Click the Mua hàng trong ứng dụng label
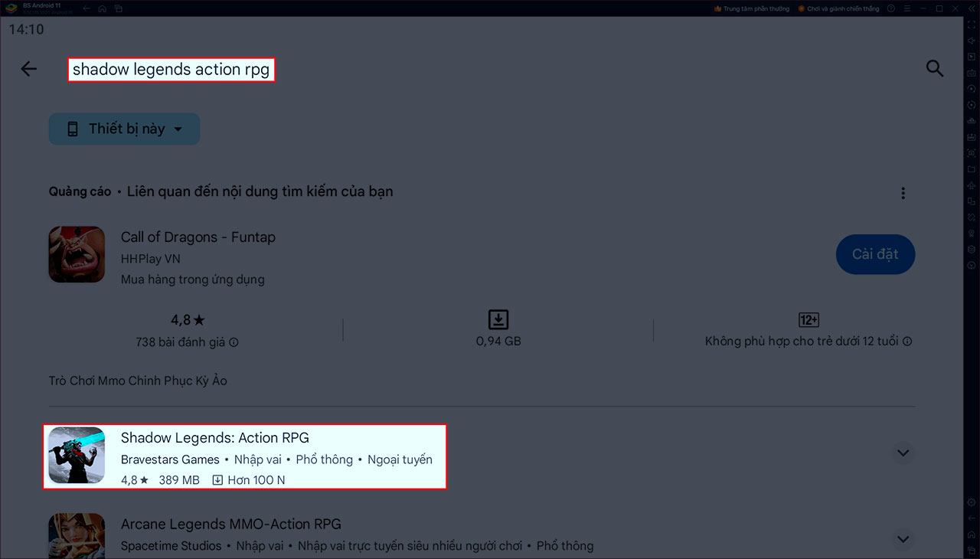This screenshot has width=980, height=559. 193,279
